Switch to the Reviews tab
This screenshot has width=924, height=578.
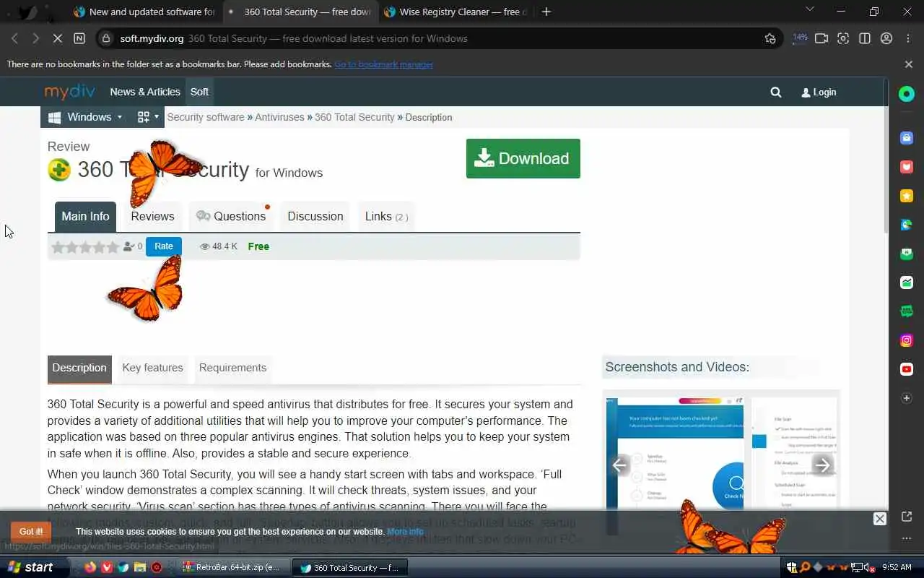[152, 217]
